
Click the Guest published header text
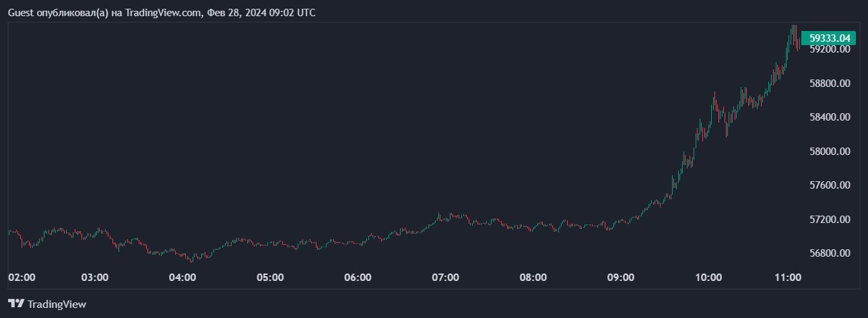point(162,13)
